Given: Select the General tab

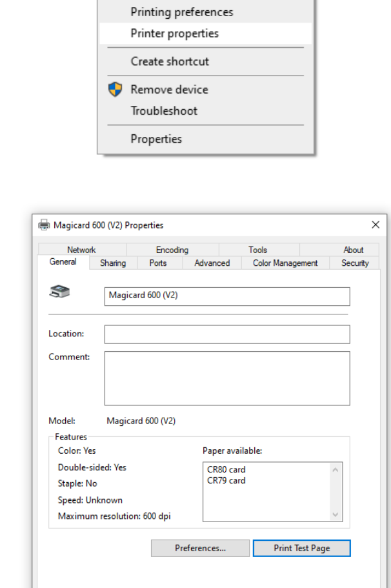Looking at the screenshot, I should pos(63,262).
